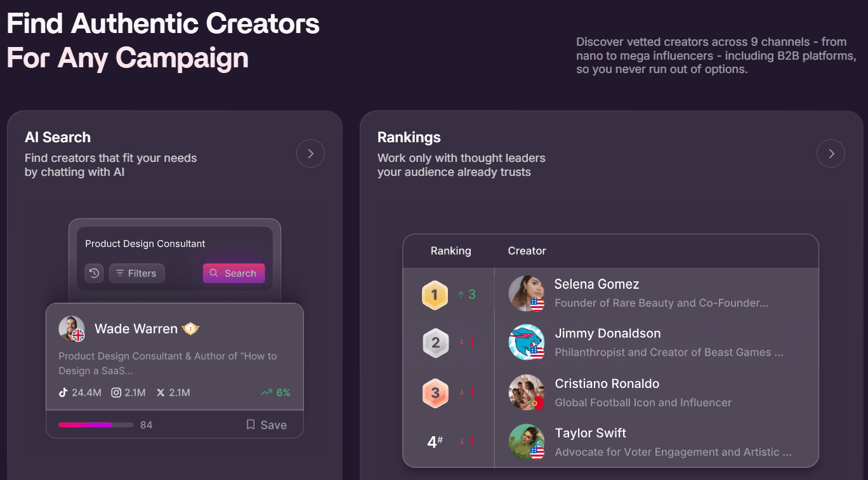868x480 pixels.
Task: Expand the Rankings card arrow
Action: (x=831, y=154)
